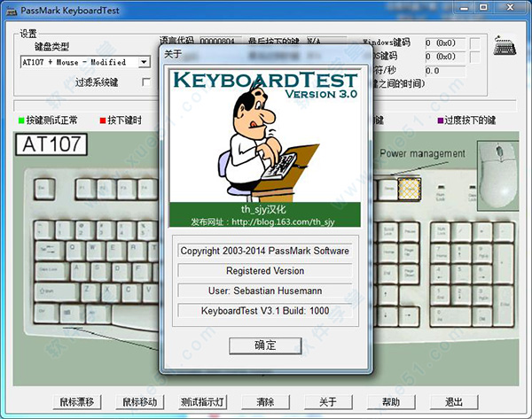This screenshot has width=532, height=419.
Task: Click the 0.0 characters-per-second field
Action: tap(445, 71)
